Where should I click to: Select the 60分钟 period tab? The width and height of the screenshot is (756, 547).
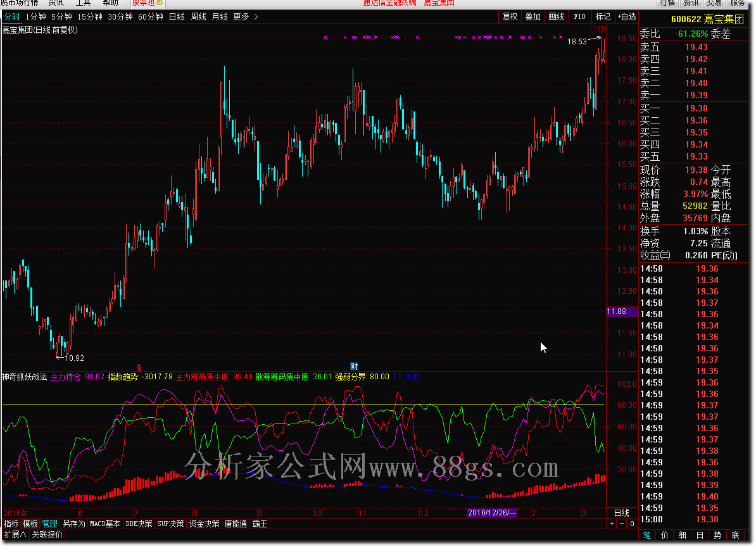[151, 17]
